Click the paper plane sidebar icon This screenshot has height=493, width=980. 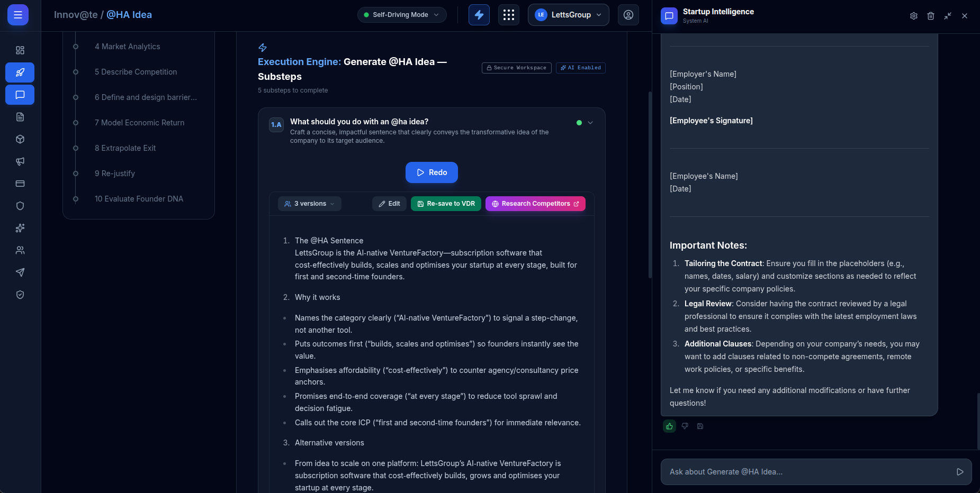[x=20, y=272]
